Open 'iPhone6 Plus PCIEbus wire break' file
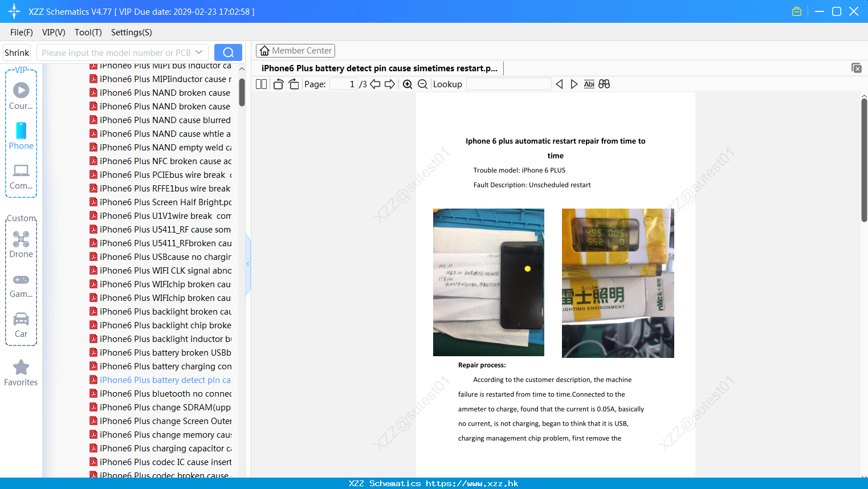868x489 pixels. [x=161, y=175]
